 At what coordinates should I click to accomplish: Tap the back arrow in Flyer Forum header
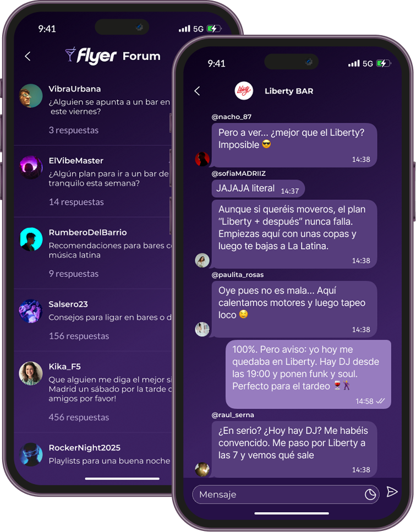[28, 56]
